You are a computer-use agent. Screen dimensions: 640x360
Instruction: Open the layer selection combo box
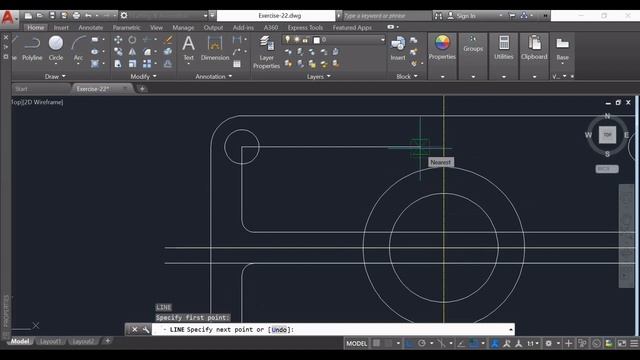pos(334,40)
